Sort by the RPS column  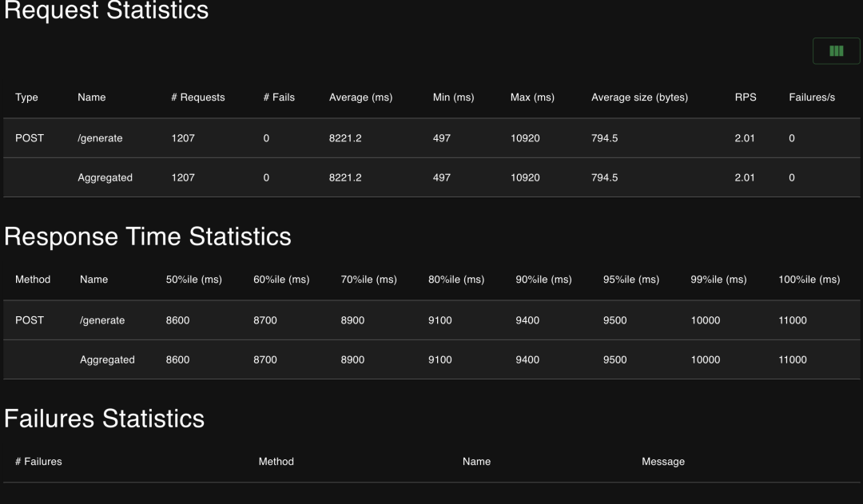[x=746, y=97]
